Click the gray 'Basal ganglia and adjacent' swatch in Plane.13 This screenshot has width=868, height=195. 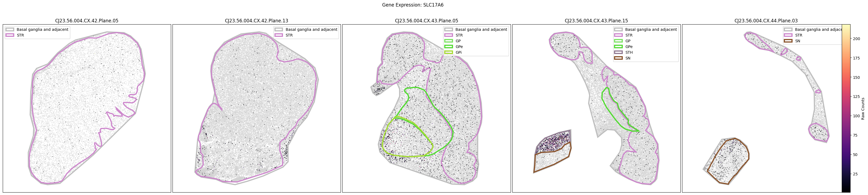point(279,29)
